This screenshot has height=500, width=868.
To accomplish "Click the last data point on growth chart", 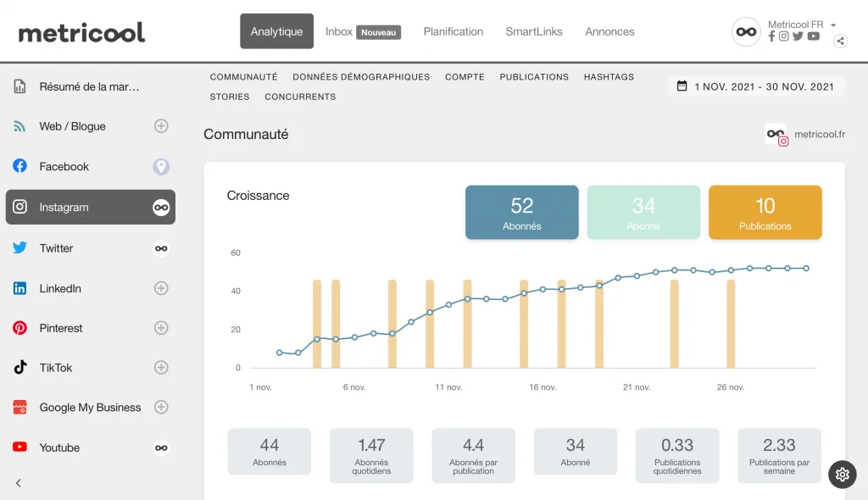I will pos(806,269).
